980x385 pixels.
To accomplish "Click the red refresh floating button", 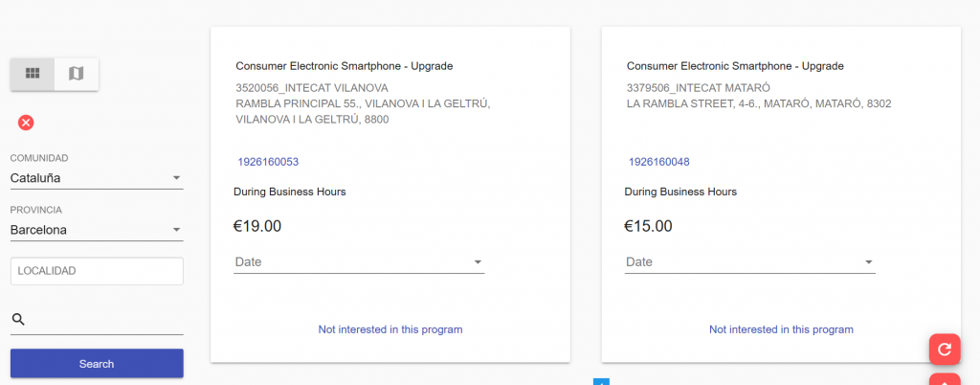I will pyautogui.click(x=945, y=349).
